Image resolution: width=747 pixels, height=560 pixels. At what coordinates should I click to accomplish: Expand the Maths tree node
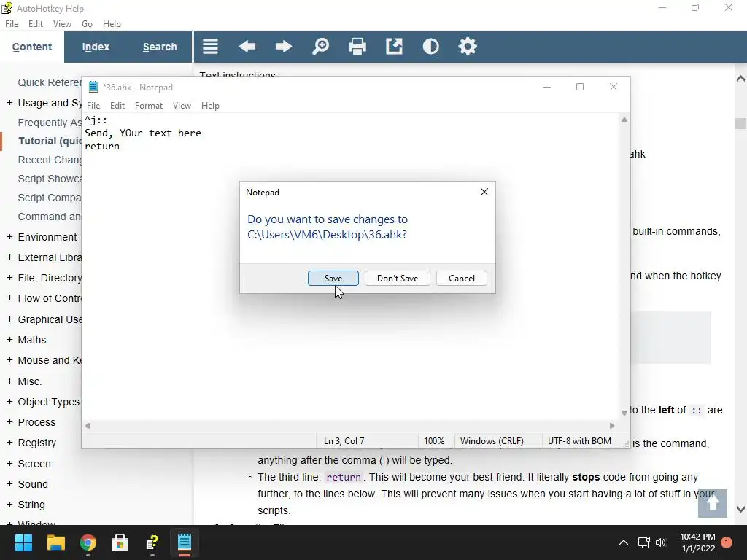coord(9,340)
